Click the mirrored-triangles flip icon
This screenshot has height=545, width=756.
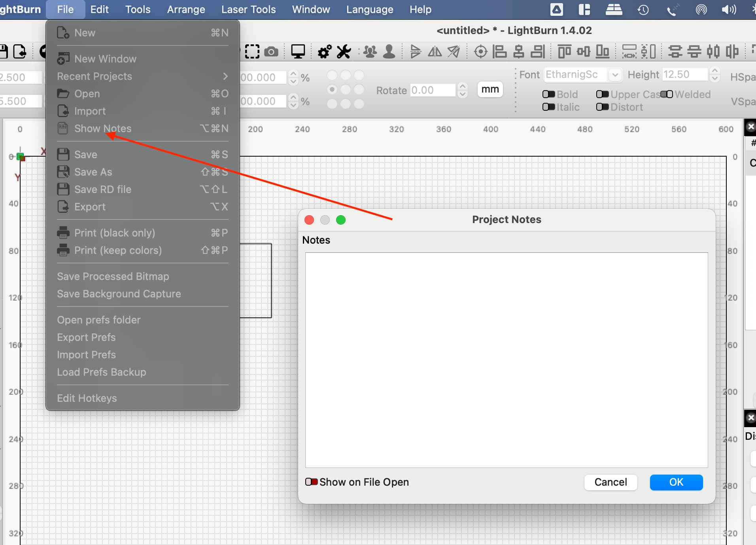click(435, 52)
